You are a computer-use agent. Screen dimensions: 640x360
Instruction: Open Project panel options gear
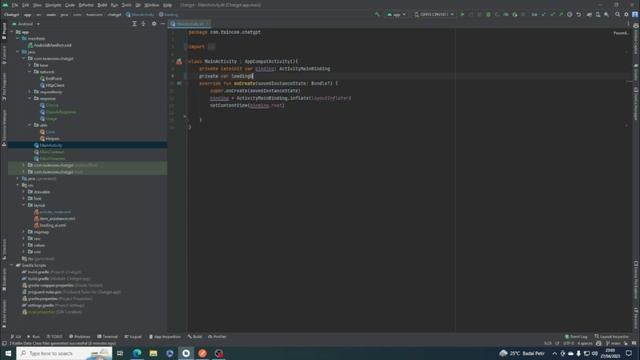[154, 24]
